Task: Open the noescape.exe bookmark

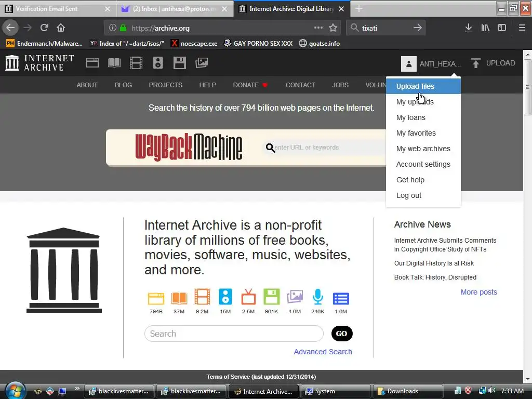Action: click(194, 44)
